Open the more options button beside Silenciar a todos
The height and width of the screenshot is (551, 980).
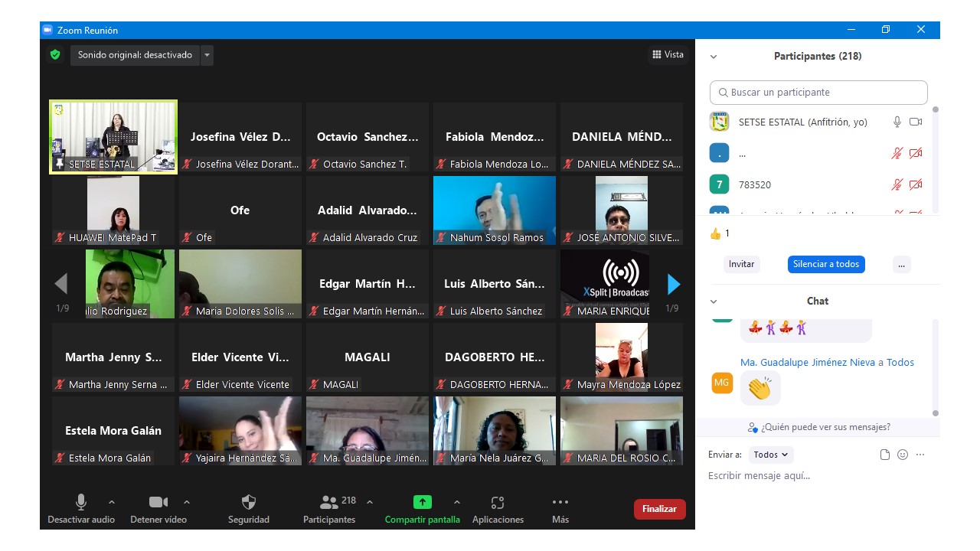pyautogui.click(x=901, y=264)
